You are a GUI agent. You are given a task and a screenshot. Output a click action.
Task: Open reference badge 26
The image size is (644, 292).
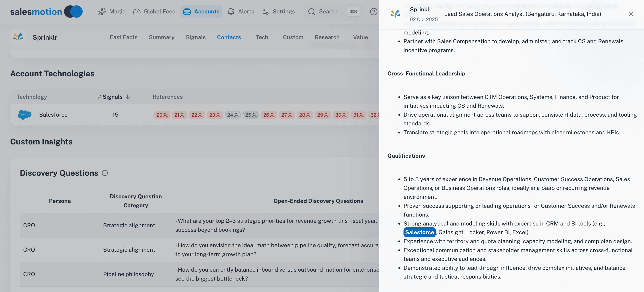(269, 115)
